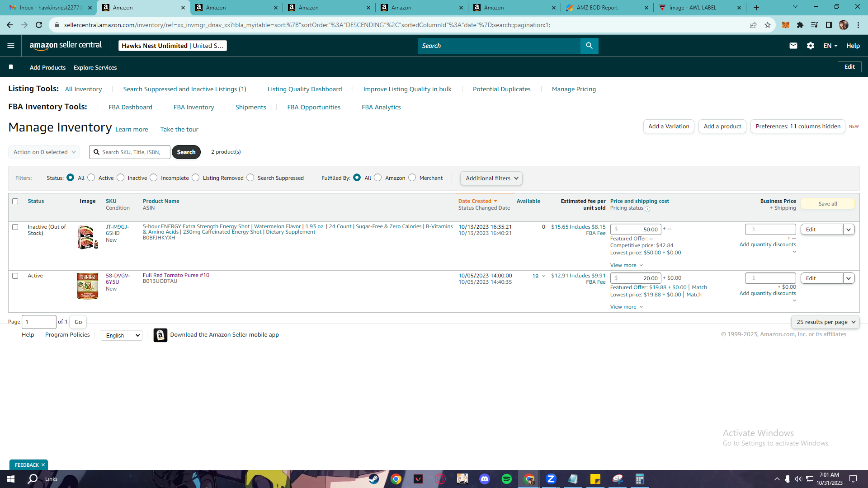Expand the Additional filters dropdown
868x488 pixels.
click(x=491, y=178)
